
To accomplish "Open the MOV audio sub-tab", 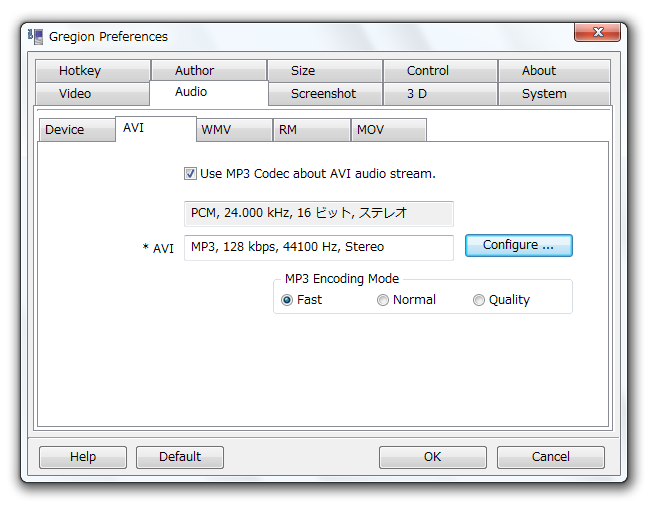I will point(389,130).
